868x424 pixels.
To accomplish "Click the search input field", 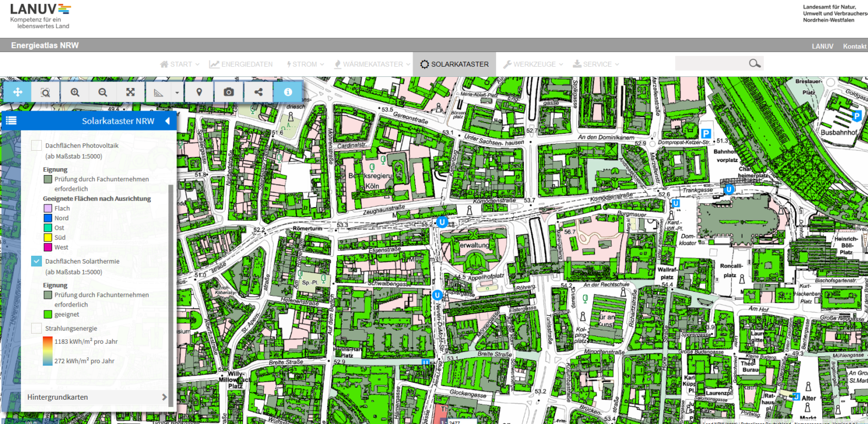I will (711, 63).
